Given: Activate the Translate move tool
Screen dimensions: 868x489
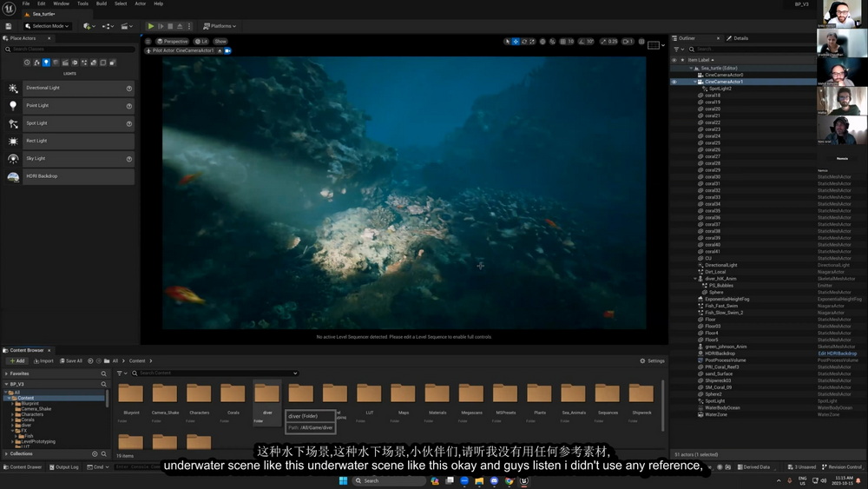Looking at the screenshot, I should [x=516, y=42].
